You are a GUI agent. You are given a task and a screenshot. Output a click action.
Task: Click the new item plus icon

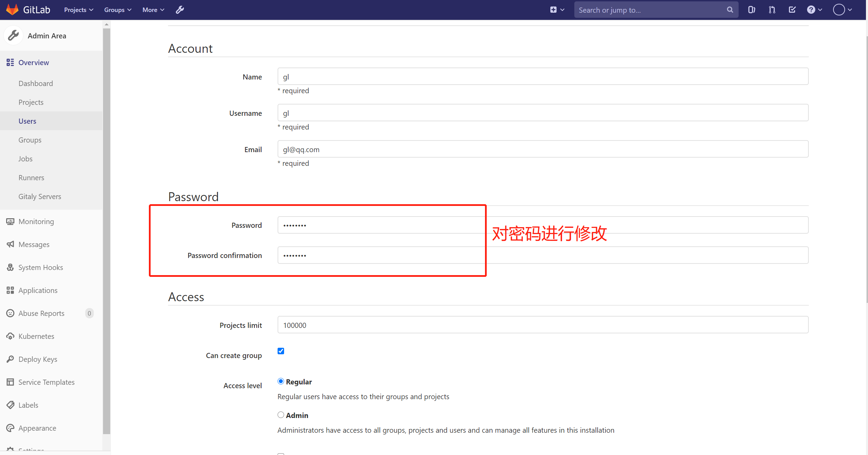553,10
